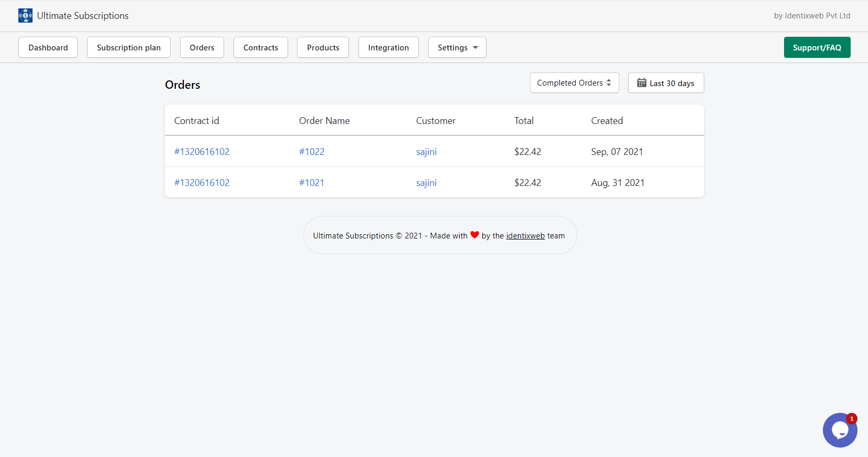Click the Ultimate Subscriptions title text
The width and height of the screenshot is (868, 457).
[x=82, y=16]
